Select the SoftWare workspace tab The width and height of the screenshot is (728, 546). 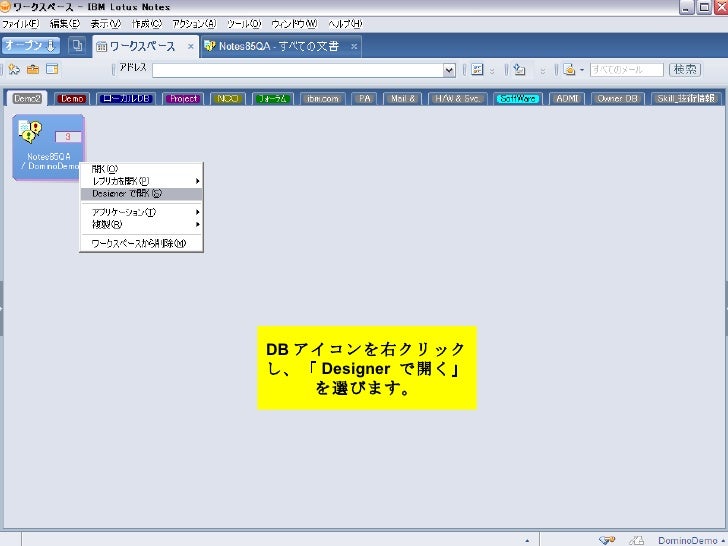[x=517, y=98]
